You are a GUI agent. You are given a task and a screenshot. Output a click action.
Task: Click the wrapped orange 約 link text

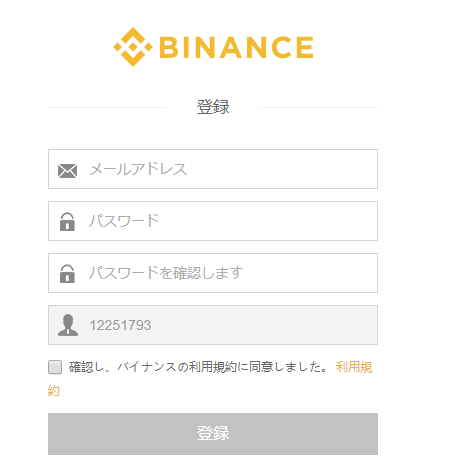[x=54, y=391]
